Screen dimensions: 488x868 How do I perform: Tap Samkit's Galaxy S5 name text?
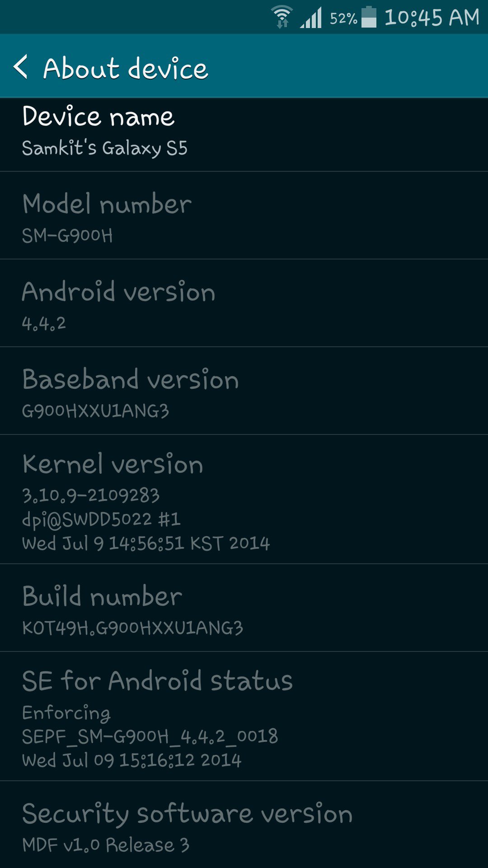coord(105,148)
